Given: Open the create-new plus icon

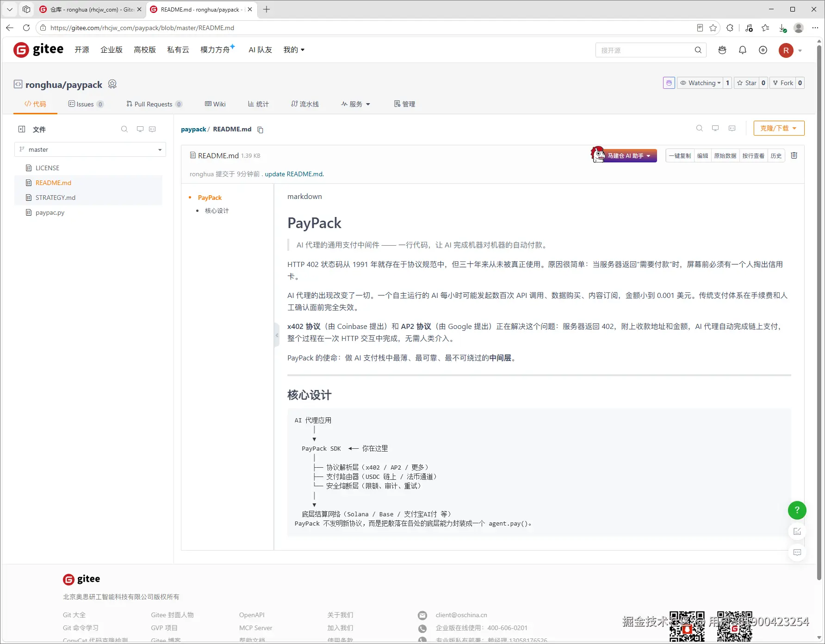Looking at the screenshot, I should click(763, 50).
